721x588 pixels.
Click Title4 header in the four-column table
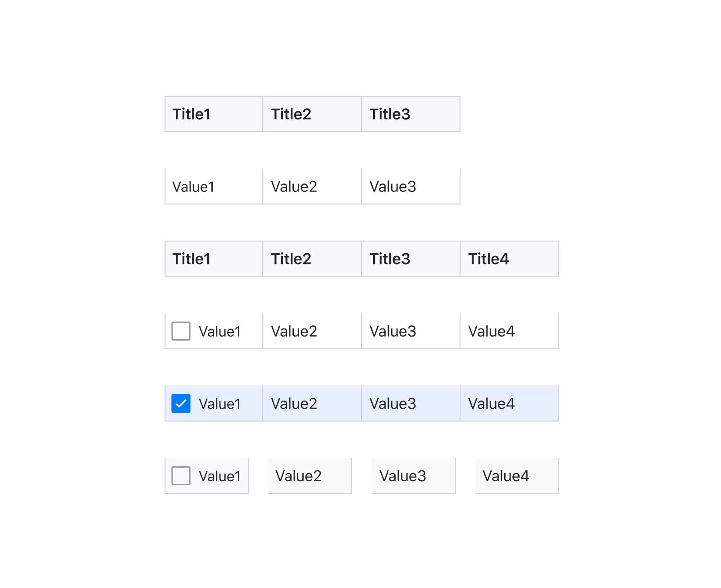(510, 259)
